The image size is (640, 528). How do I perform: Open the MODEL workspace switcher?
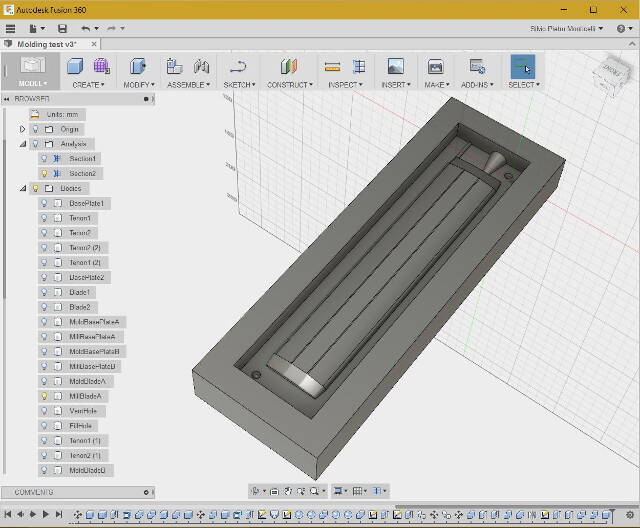tap(33, 72)
